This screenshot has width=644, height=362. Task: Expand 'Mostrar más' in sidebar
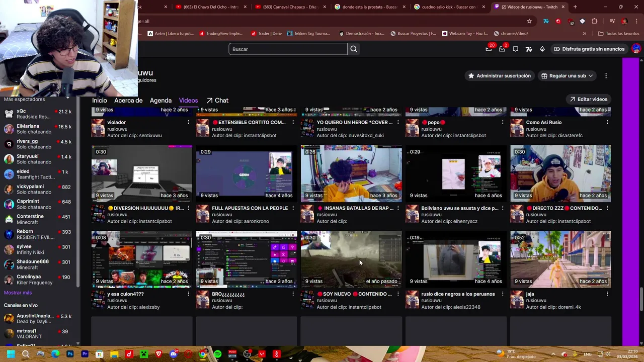tap(18, 293)
